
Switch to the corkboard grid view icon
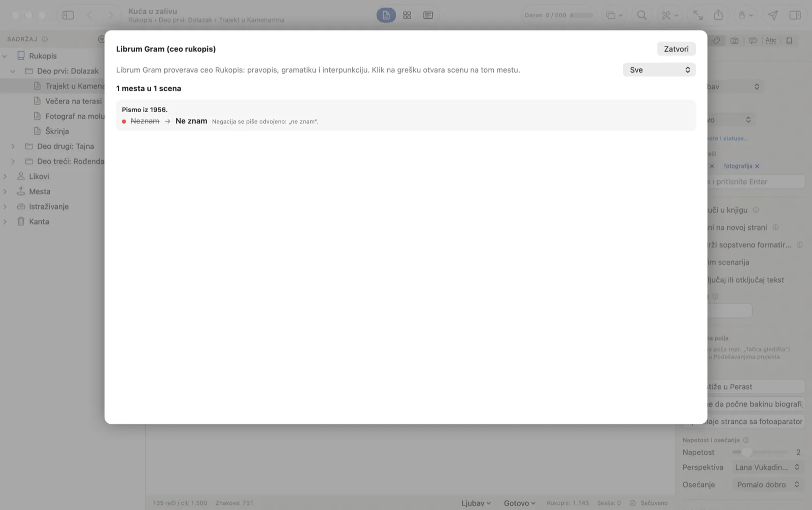[x=407, y=15]
